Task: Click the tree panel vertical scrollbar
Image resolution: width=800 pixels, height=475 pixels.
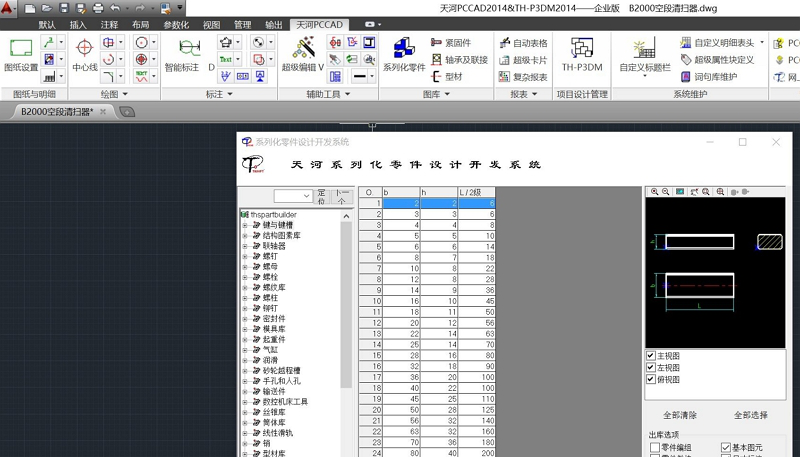Action: pos(346,306)
